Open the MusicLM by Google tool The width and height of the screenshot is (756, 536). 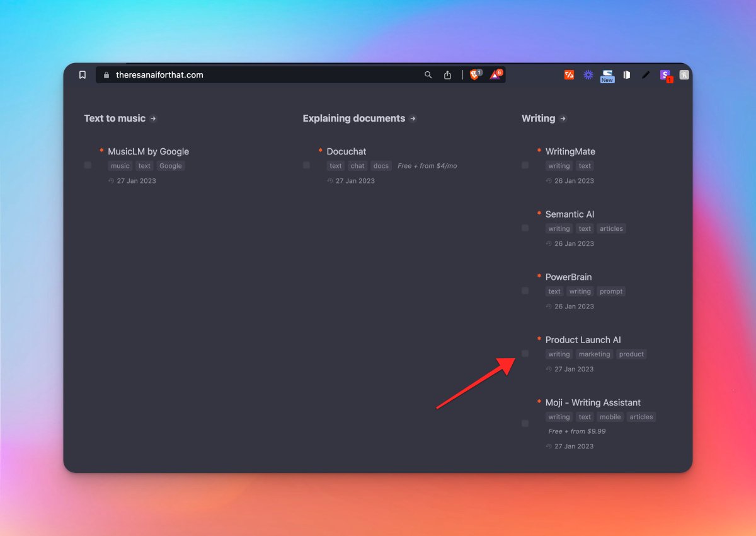(x=148, y=151)
